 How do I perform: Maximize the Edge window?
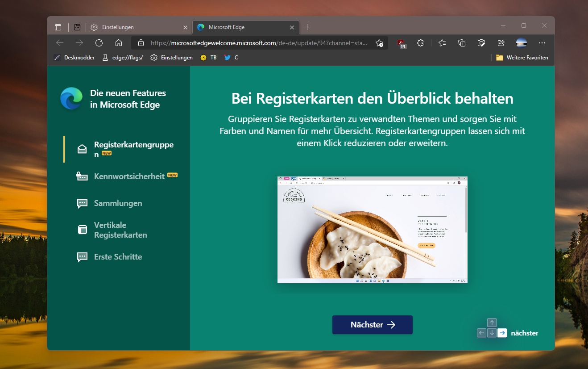pos(524,25)
